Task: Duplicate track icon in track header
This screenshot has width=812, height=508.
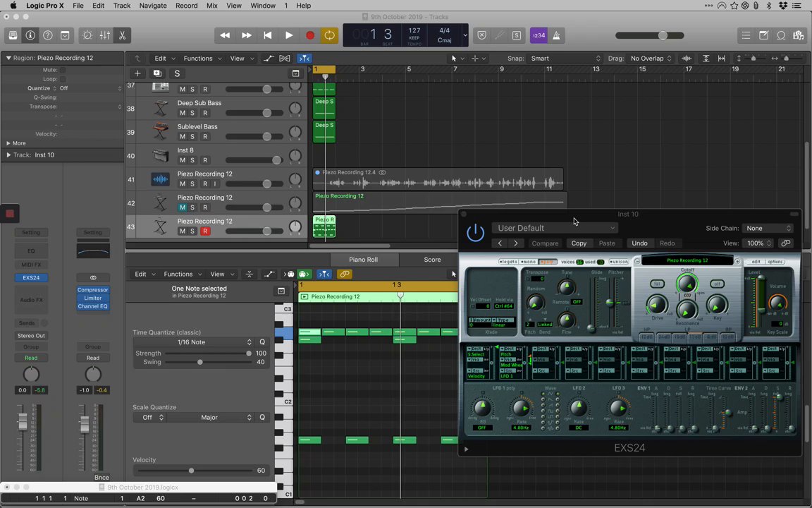Action: click(157, 73)
